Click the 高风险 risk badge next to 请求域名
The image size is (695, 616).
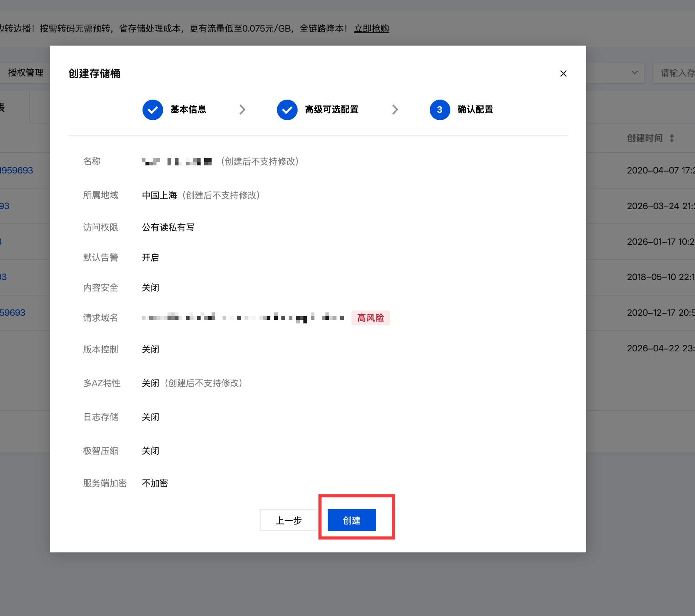[x=371, y=318]
